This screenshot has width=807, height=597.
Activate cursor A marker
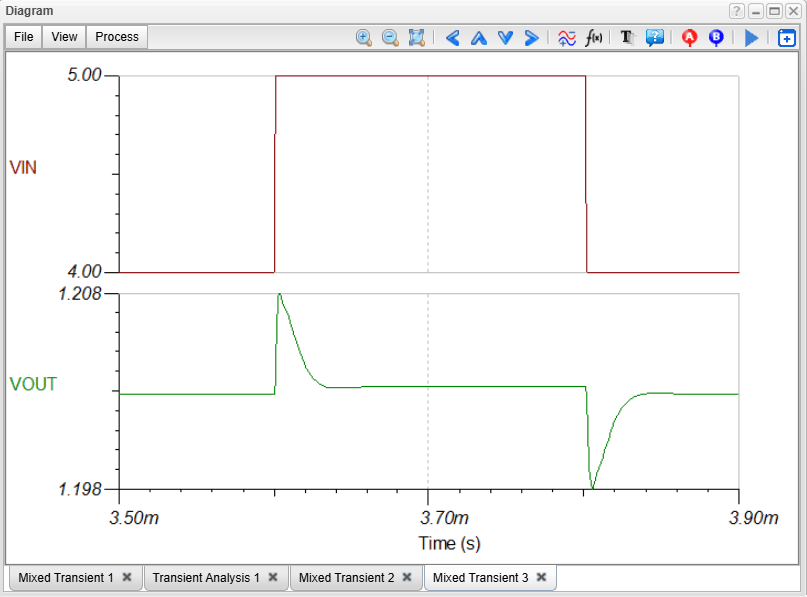pyautogui.click(x=689, y=37)
